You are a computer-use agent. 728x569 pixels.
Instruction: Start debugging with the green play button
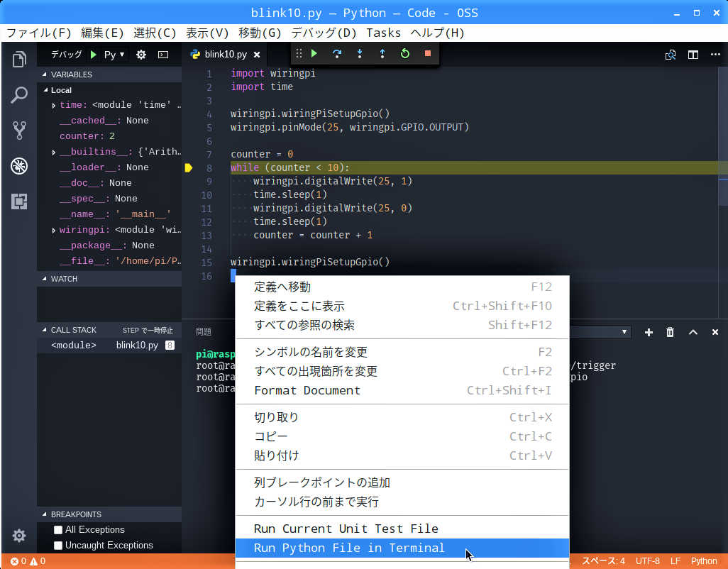94,55
